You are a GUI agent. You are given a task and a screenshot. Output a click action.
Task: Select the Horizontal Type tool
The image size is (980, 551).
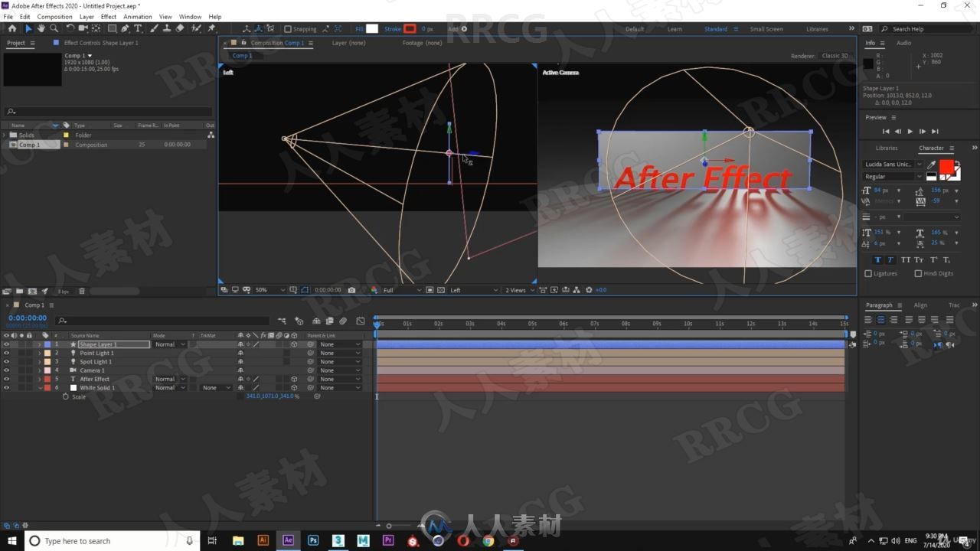pyautogui.click(x=138, y=28)
